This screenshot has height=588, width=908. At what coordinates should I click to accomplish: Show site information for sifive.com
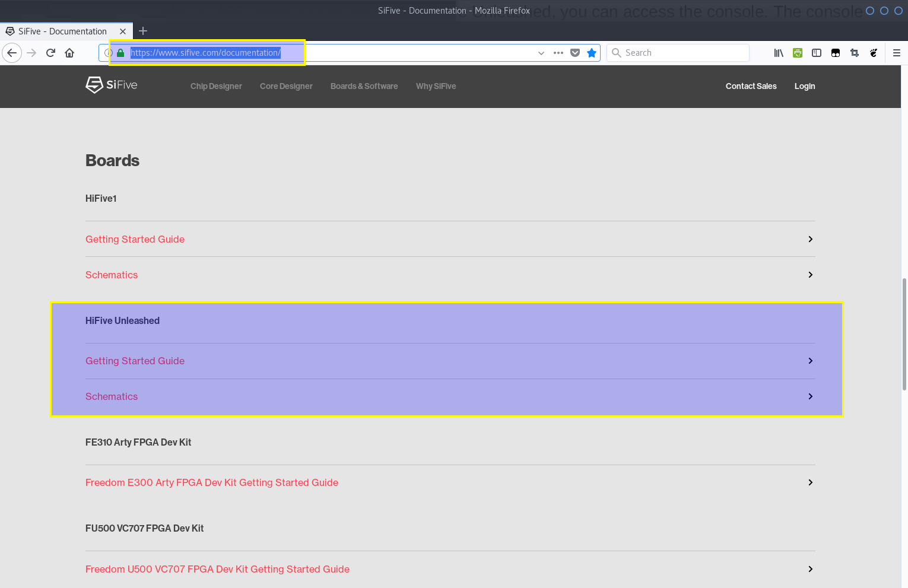click(108, 53)
